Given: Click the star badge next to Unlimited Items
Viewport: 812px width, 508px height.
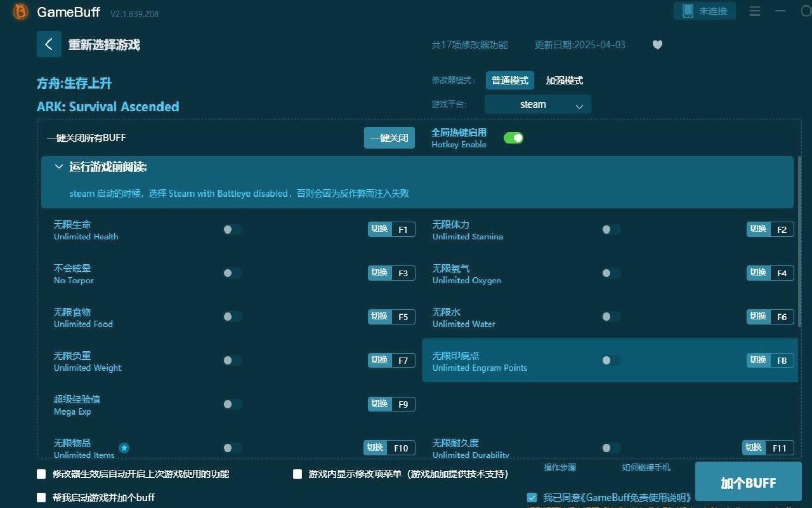Looking at the screenshot, I should click(124, 448).
